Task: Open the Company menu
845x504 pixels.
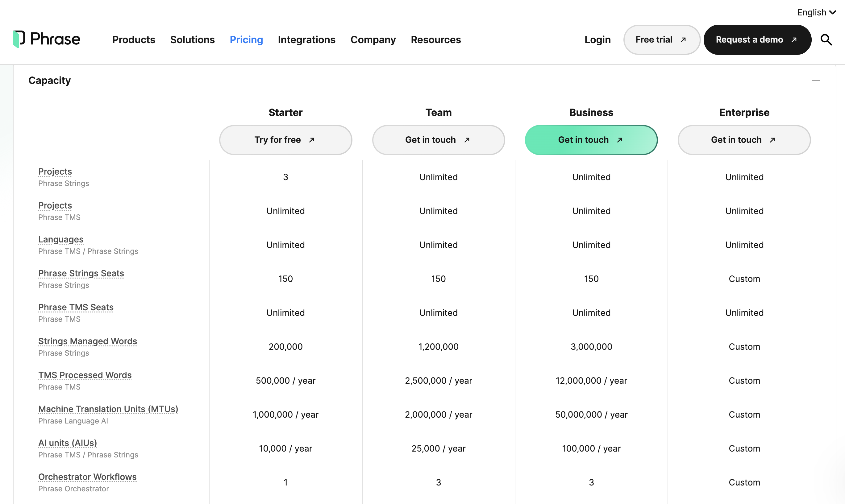Action: coord(373,40)
